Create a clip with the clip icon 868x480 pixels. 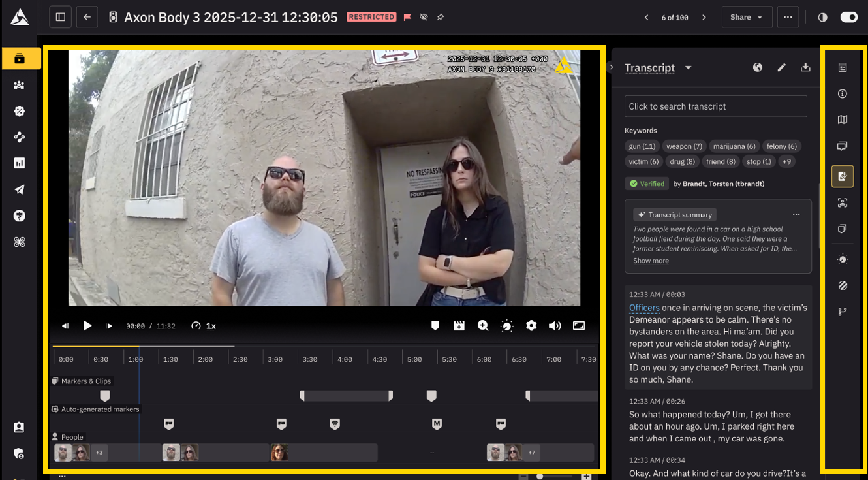tap(459, 326)
